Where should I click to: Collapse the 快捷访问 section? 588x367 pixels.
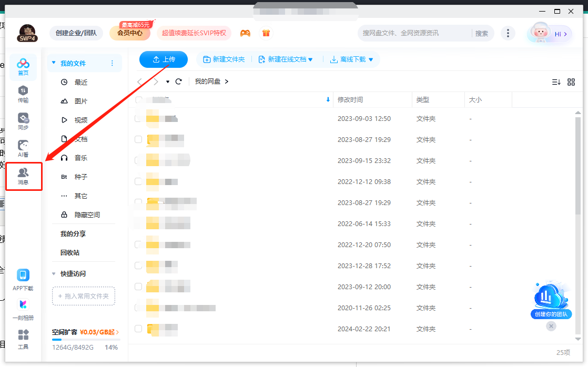pyautogui.click(x=54, y=274)
